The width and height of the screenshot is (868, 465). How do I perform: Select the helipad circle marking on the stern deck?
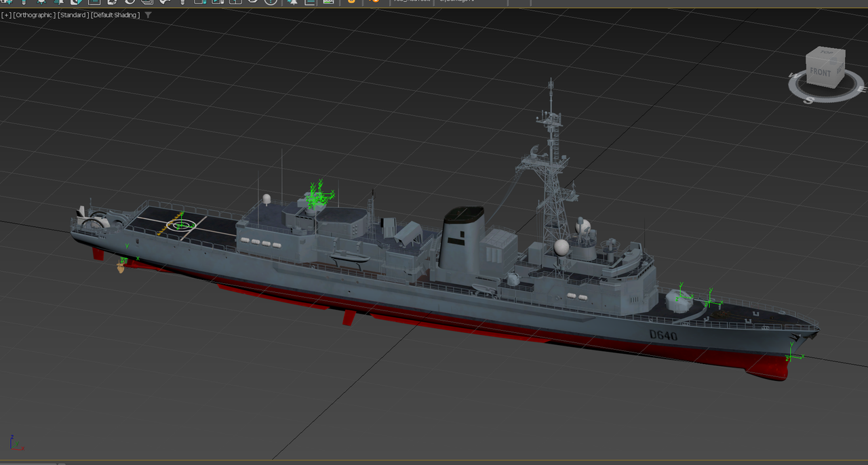(181, 224)
